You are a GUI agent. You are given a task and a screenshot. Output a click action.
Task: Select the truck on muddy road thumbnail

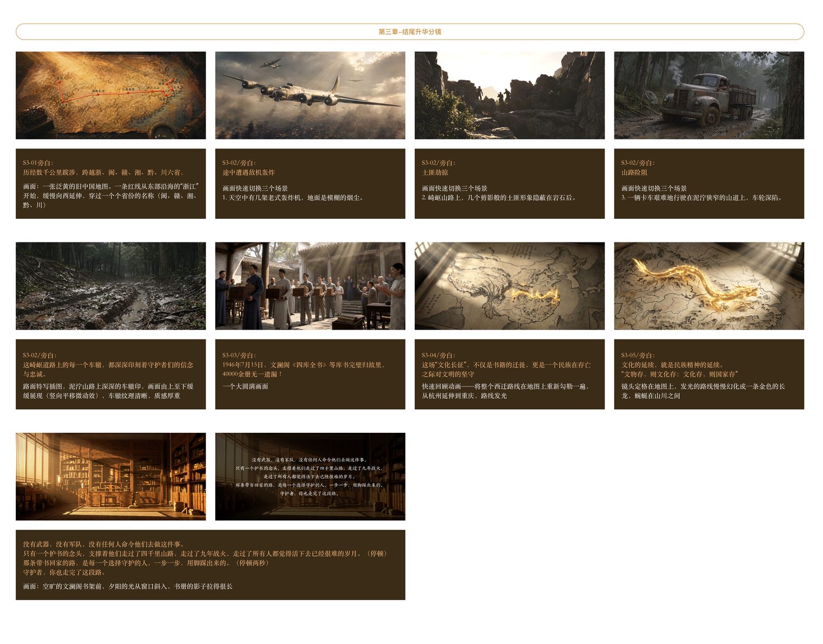pyautogui.click(x=709, y=95)
